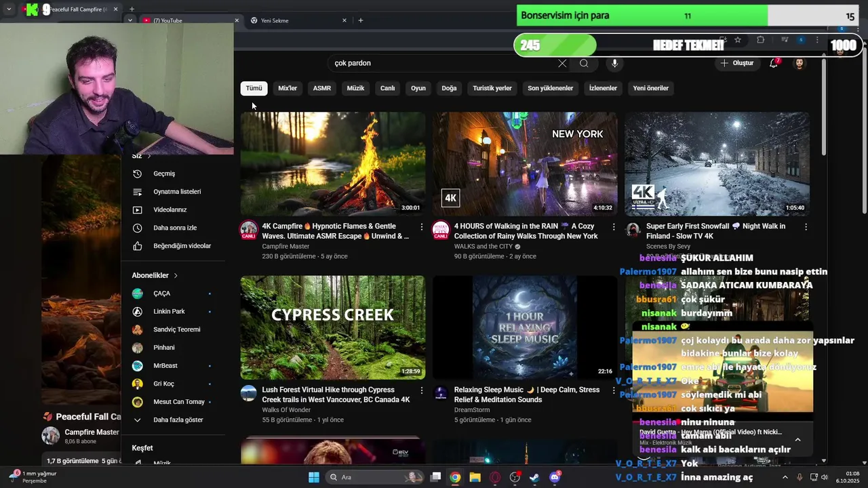This screenshot has width=868, height=488.
Task: Click the Oluştur create button
Action: pos(737,63)
